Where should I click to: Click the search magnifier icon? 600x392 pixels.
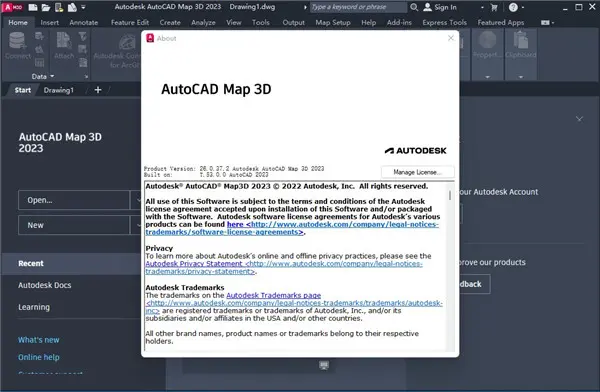[x=414, y=7]
